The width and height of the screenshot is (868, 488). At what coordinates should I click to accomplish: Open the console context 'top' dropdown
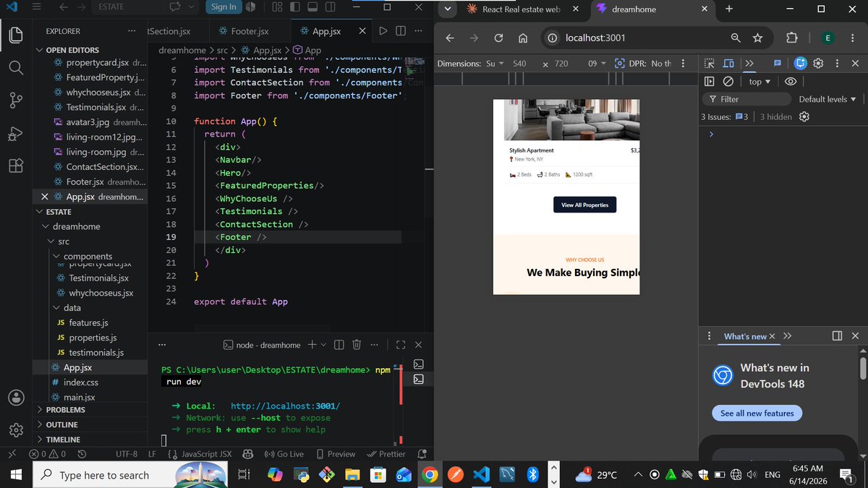click(x=759, y=82)
